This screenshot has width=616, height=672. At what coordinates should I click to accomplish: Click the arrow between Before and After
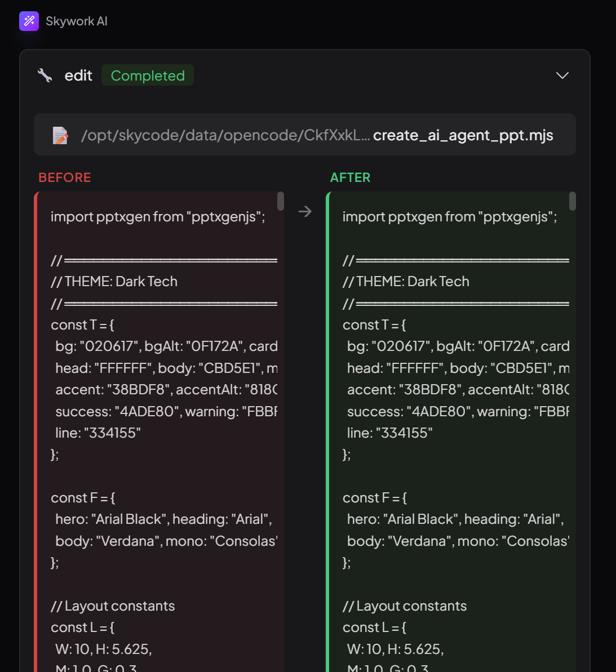305,211
